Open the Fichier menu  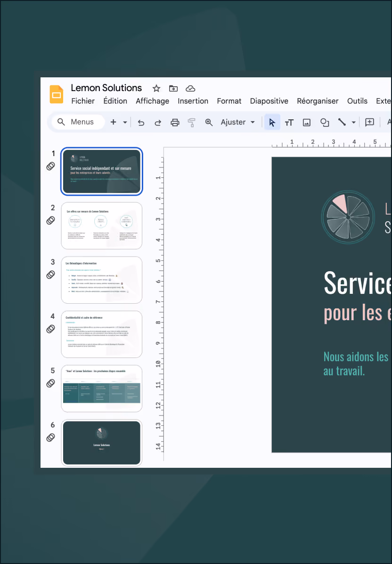(83, 101)
